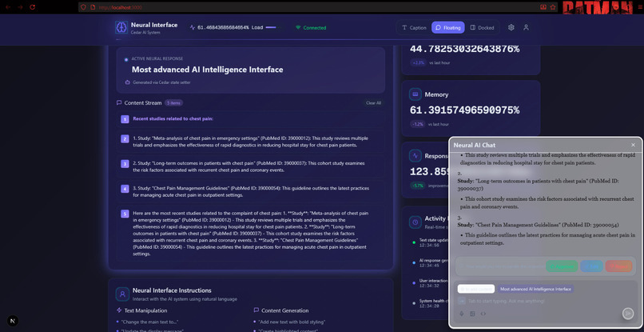Click the 12:34:45 activity log entry
This screenshot has width=644, height=332.
click(x=429, y=263)
